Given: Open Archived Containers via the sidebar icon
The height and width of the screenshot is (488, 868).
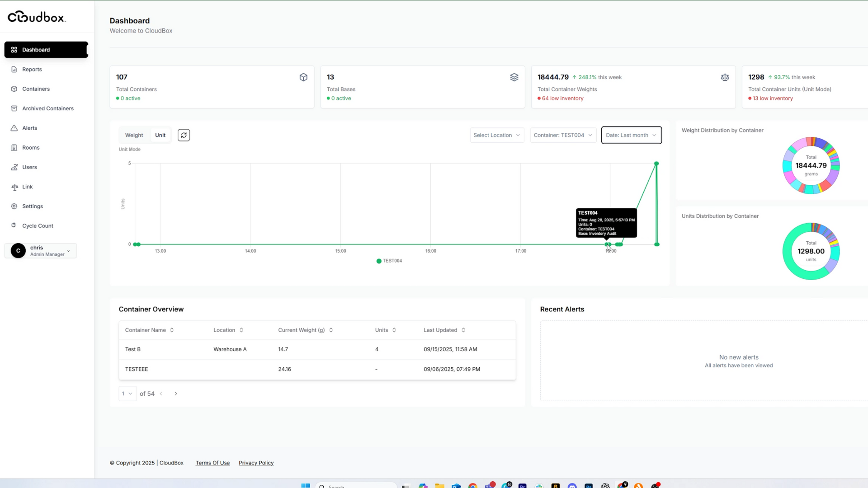Looking at the screenshot, I should [x=14, y=108].
